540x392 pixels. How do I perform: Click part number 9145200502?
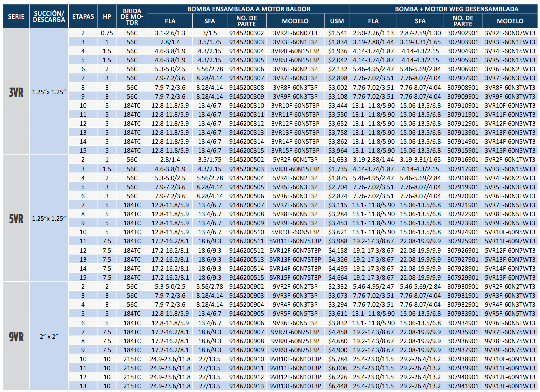(x=247, y=160)
